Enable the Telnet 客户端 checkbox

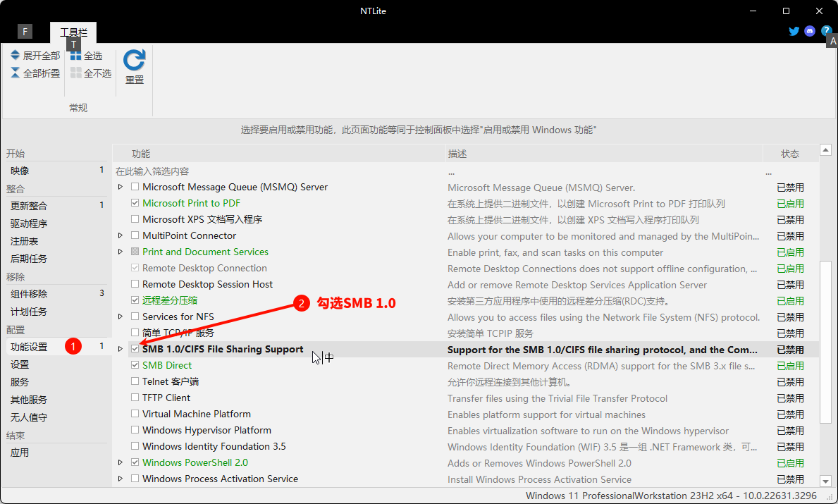pos(135,381)
